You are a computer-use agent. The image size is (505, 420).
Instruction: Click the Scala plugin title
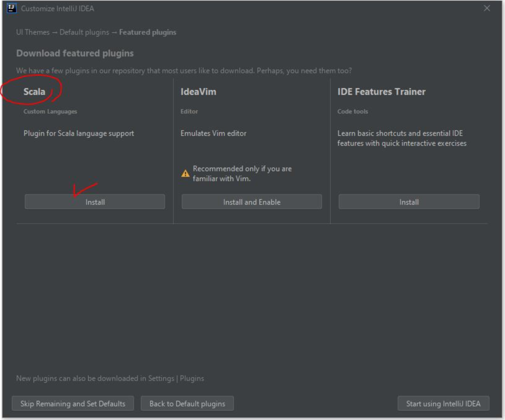coord(34,92)
